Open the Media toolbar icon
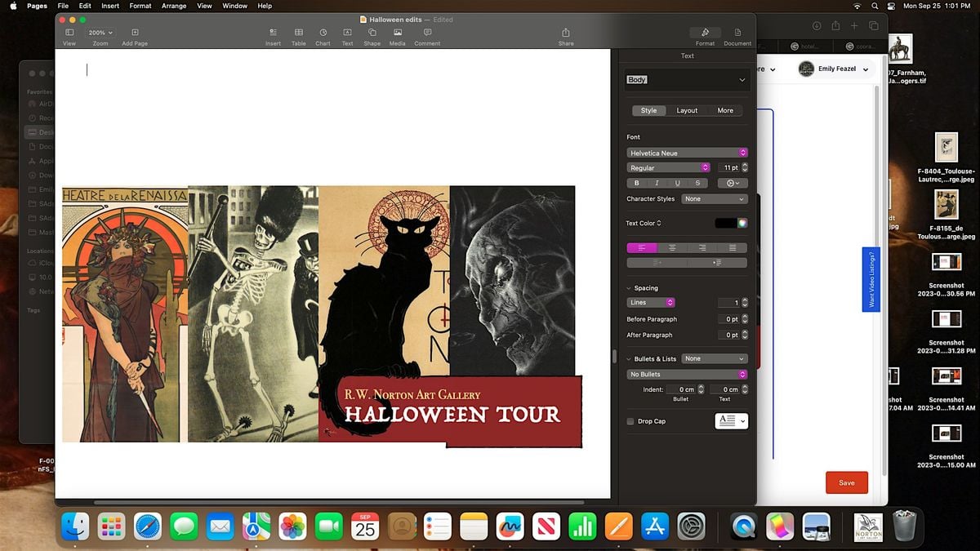Viewport: 980px width, 551px height. [x=397, y=33]
